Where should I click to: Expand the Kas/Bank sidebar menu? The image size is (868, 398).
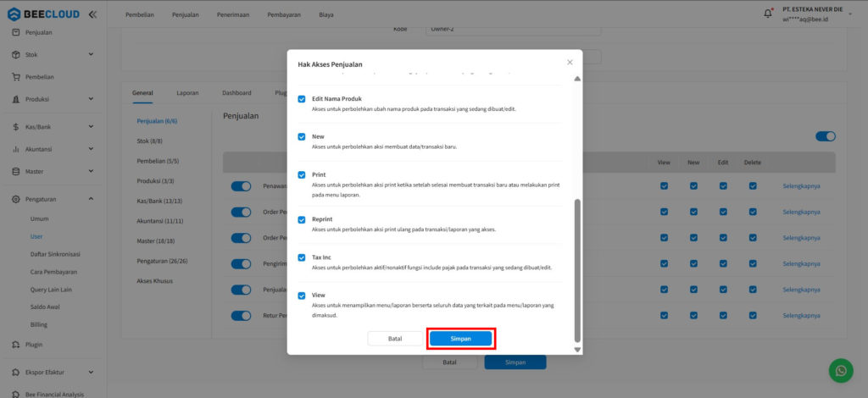[x=91, y=127]
